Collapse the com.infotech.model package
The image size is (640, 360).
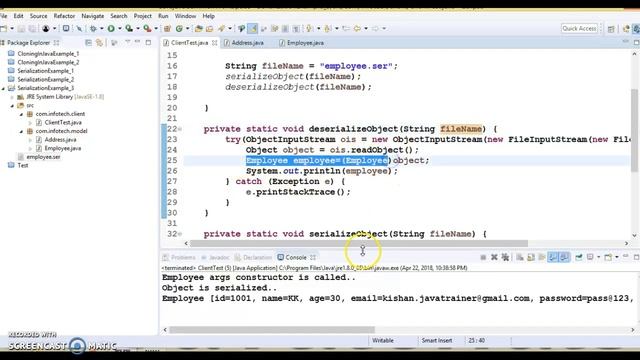coord(22,131)
